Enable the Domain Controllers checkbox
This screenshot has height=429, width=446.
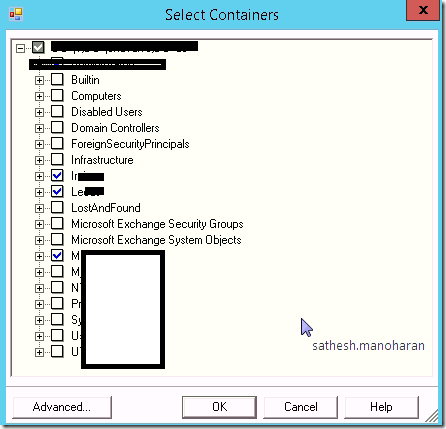[x=57, y=128]
